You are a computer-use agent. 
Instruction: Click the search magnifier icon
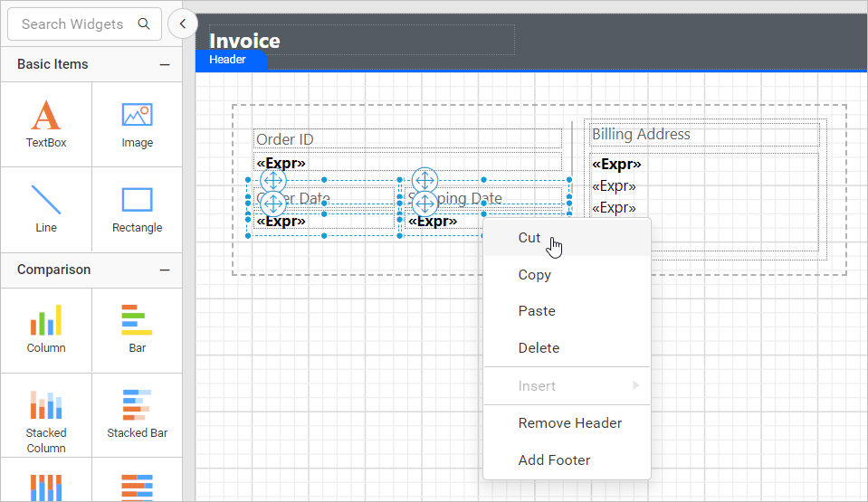click(144, 24)
